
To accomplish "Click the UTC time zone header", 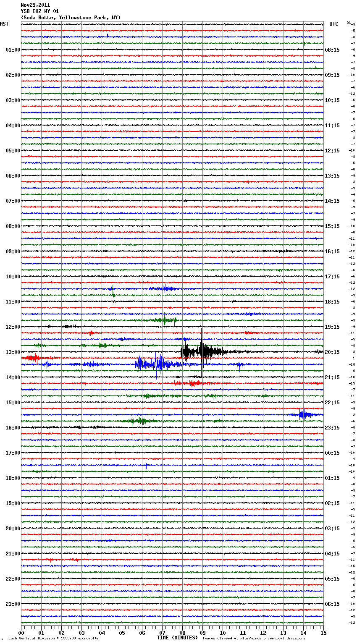I will (x=333, y=24).
